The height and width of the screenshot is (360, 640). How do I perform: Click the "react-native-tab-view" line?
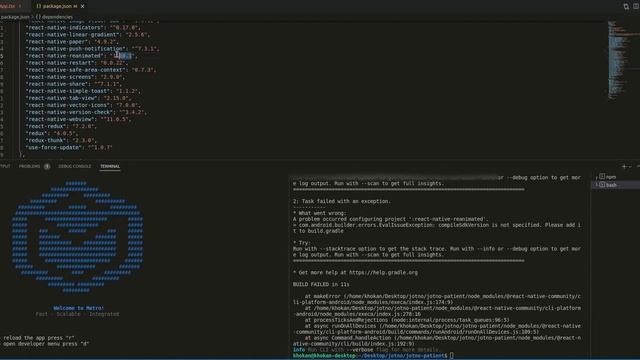(x=78, y=98)
